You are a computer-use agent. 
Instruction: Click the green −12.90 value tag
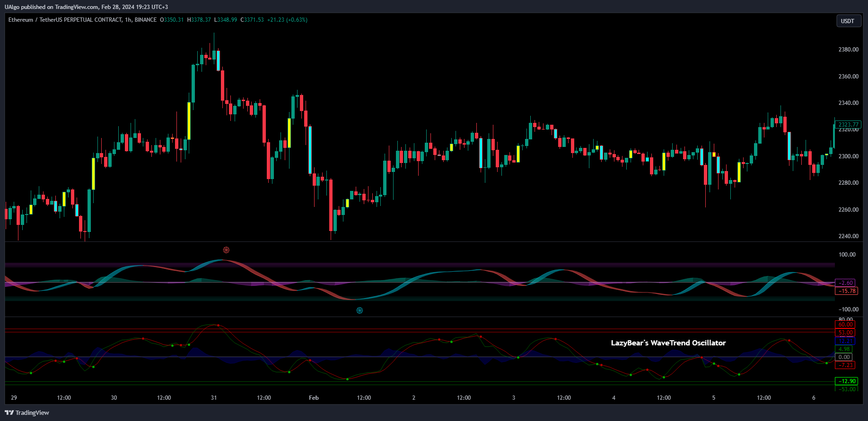click(x=846, y=381)
